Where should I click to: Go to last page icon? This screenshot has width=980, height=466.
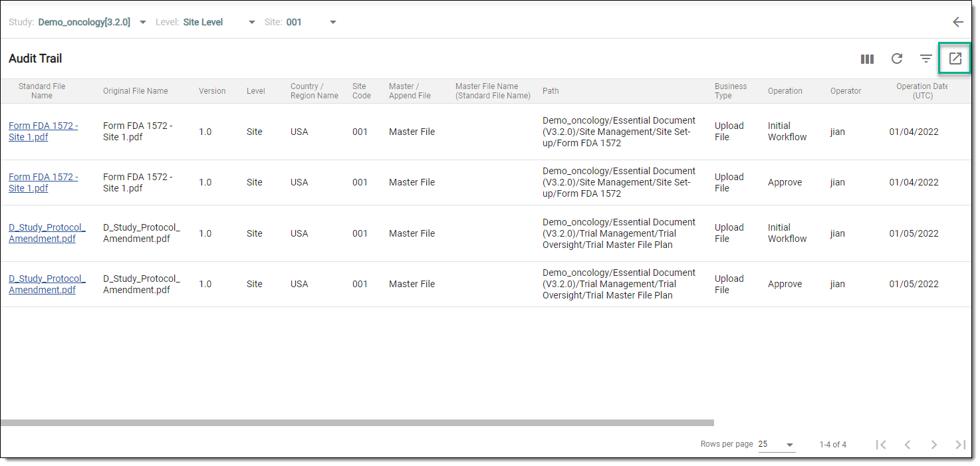coord(960,445)
